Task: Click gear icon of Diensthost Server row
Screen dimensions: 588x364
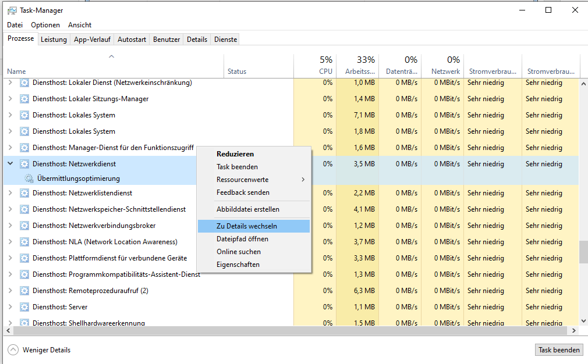Action: (x=24, y=307)
